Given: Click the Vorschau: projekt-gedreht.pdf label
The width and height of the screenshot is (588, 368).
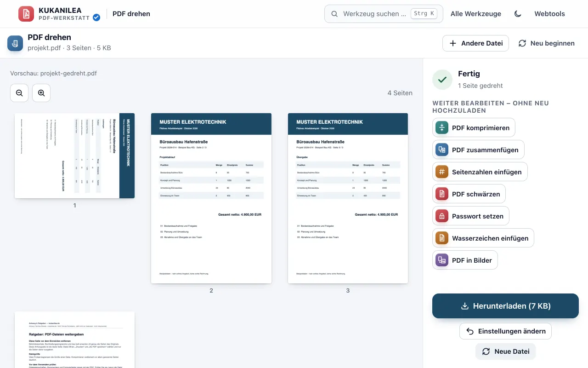Looking at the screenshot, I should (x=54, y=73).
